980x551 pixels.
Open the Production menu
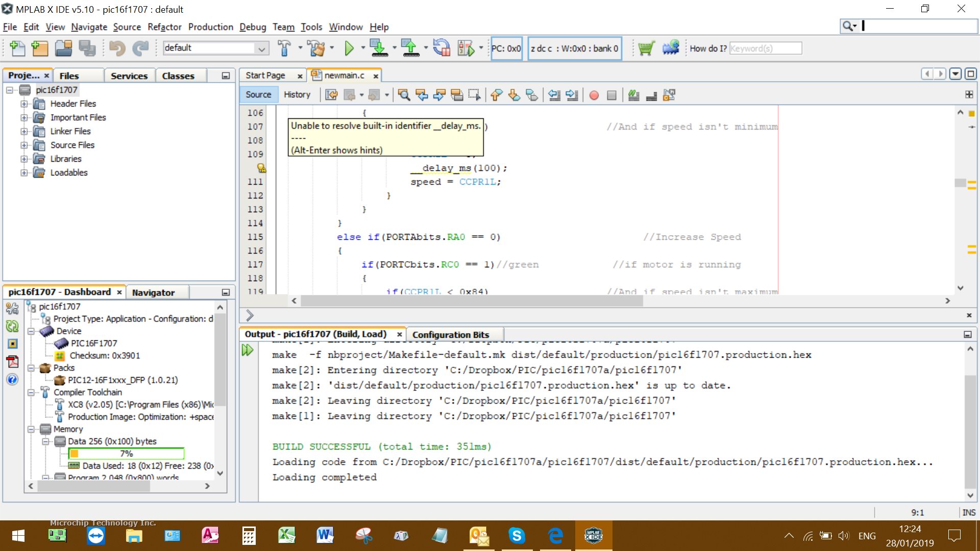point(210,27)
